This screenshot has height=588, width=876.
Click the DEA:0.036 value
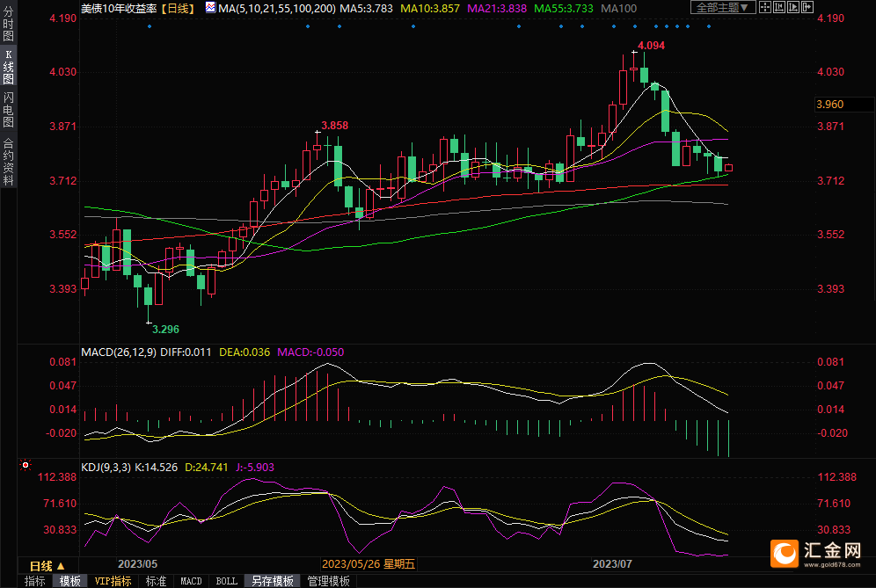point(245,352)
